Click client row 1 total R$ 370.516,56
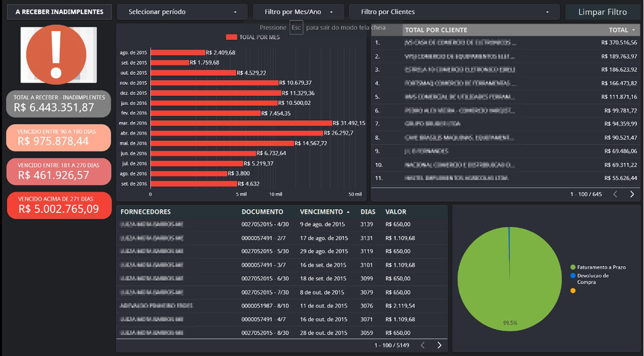The width and height of the screenshot is (644, 356). click(x=619, y=42)
